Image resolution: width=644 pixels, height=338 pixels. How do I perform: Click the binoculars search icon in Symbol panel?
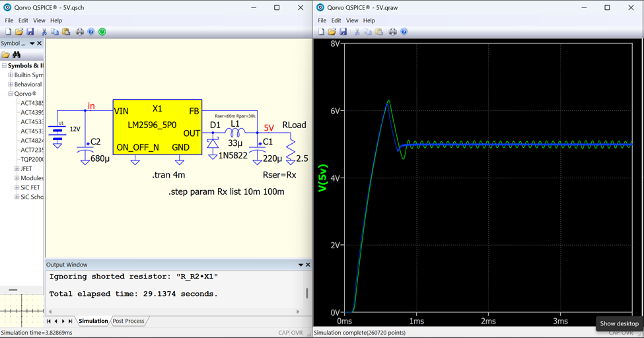17,55
